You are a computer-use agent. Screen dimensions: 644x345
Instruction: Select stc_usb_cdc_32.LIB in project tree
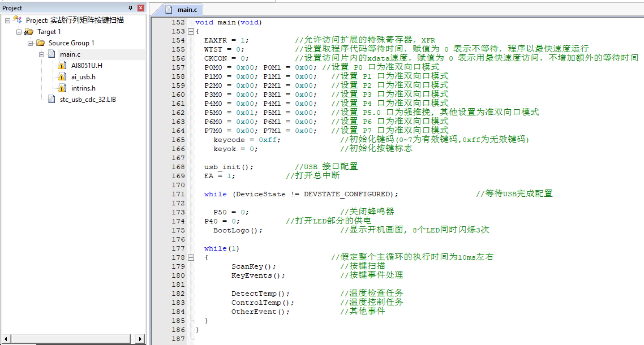tap(88, 99)
